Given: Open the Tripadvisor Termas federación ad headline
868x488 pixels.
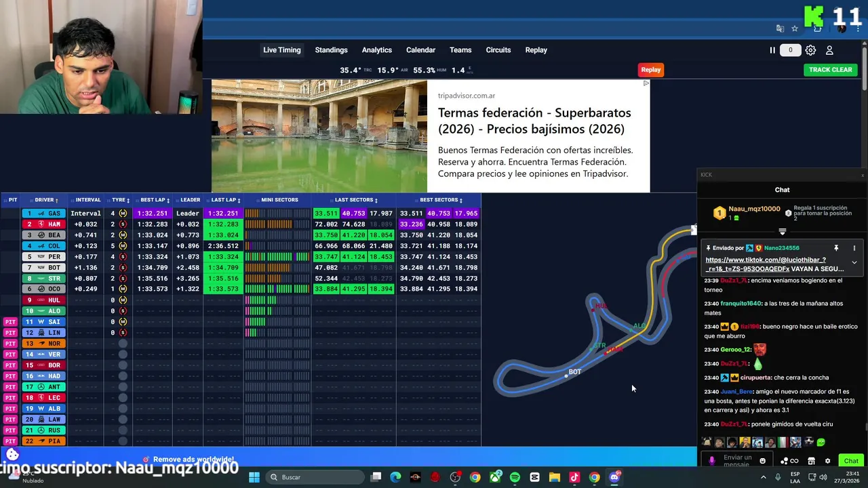Looking at the screenshot, I should (x=534, y=121).
